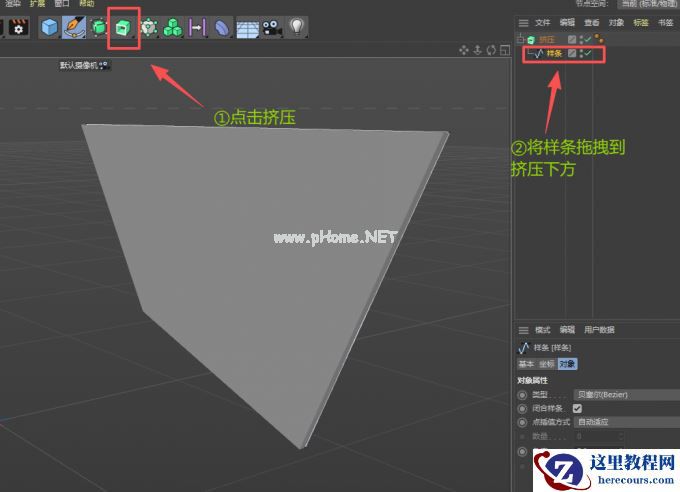This screenshot has height=492, width=680.
Task: Open the 查看 menu in Object Manager
Action: click(592, 23)
